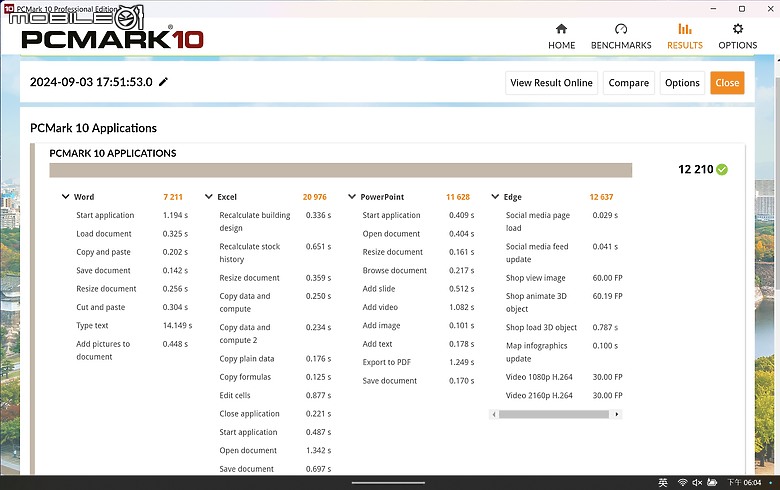Collapse the PowerPoint section chevron
This screenshot has width=780, height=490.
tap(352, 196)
